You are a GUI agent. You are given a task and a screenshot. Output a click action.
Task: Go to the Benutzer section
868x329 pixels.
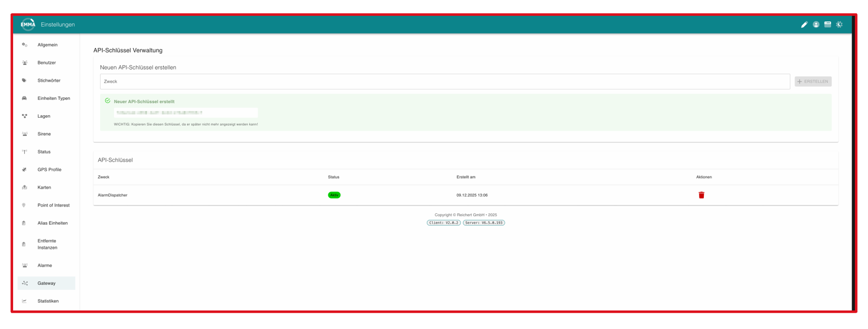pyautogui.click(x=47, y=63)
